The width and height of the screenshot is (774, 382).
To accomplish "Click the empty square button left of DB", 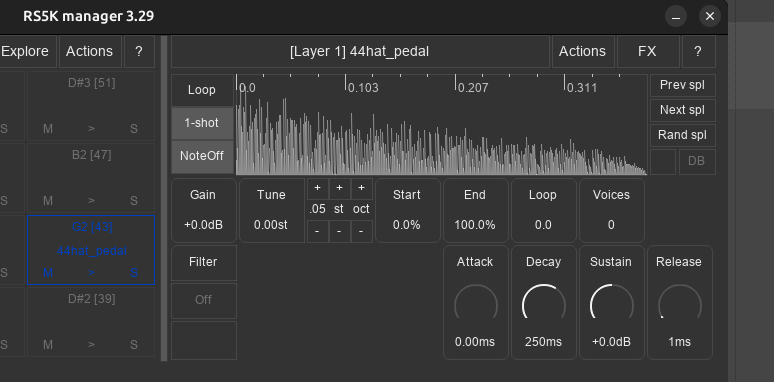I will 663,161.
